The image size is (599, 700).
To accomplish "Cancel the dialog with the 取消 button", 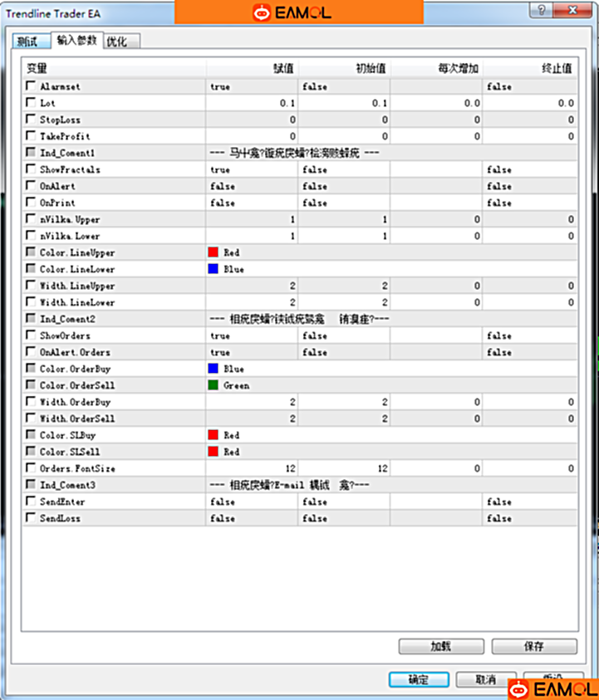I will 486,679.
